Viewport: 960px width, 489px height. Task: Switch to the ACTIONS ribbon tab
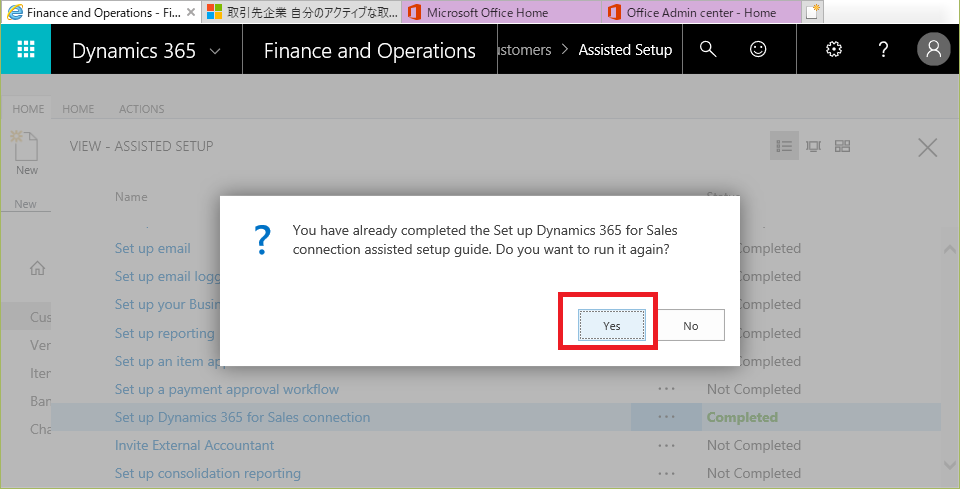[141, 109]
